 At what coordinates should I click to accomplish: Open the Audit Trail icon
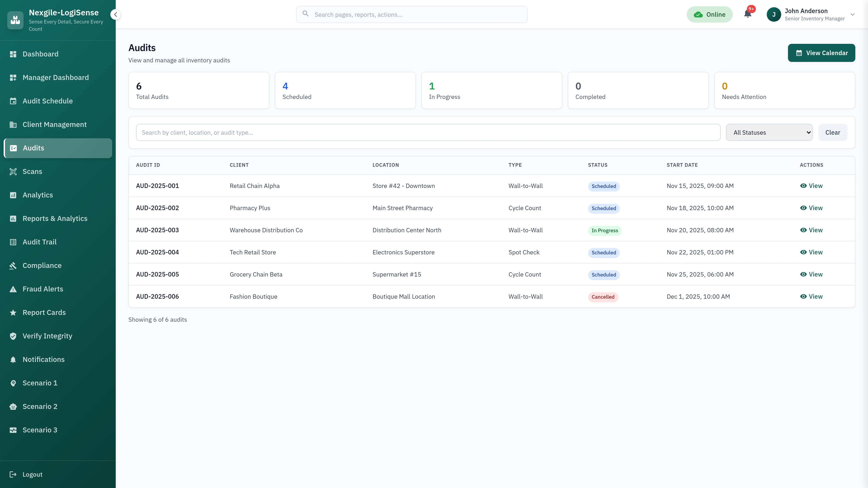[13, 242]
